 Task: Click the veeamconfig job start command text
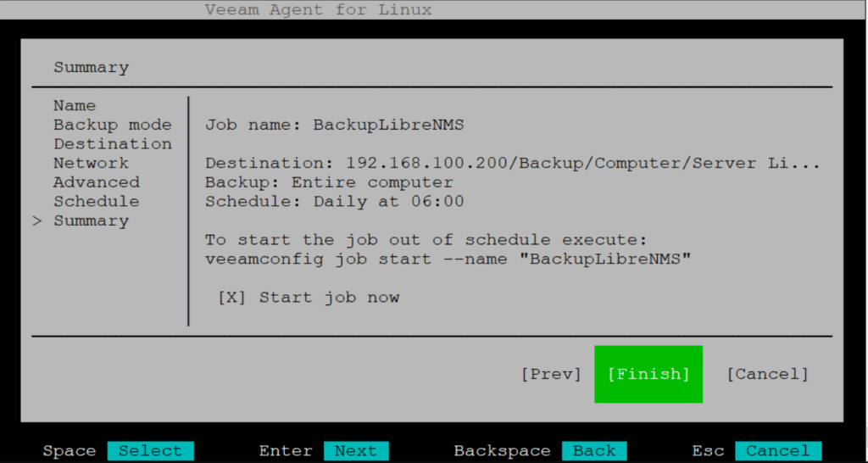pyautogui.click(x=448, y=259)
